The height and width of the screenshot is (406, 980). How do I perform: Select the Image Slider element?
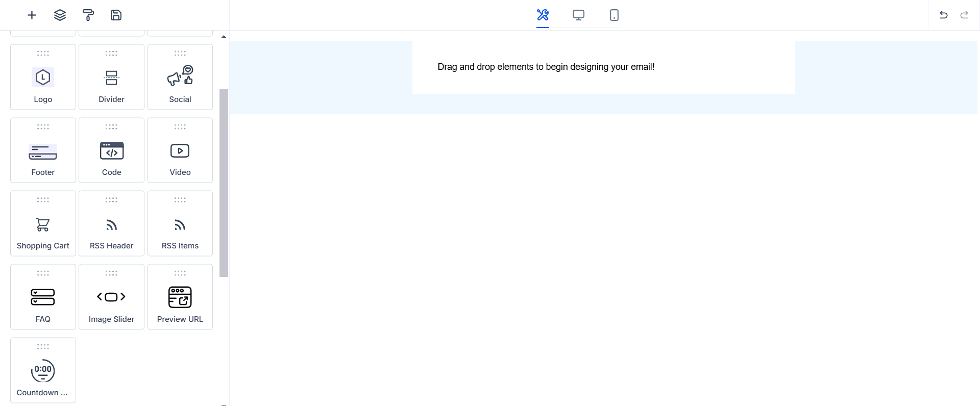click(111, 297)
